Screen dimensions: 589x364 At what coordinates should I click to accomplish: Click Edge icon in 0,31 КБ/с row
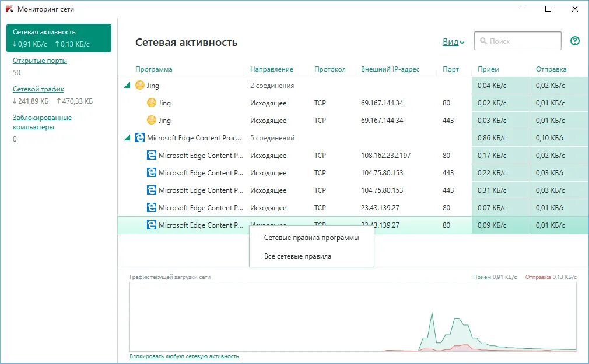click(x=152, y=190)
